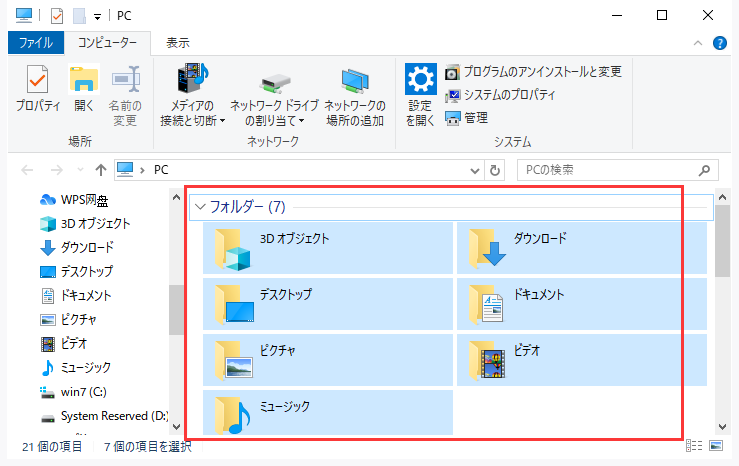Switch to details view in status bar
The height and width of the screenshot is (466, 739).
coord(697,445)
